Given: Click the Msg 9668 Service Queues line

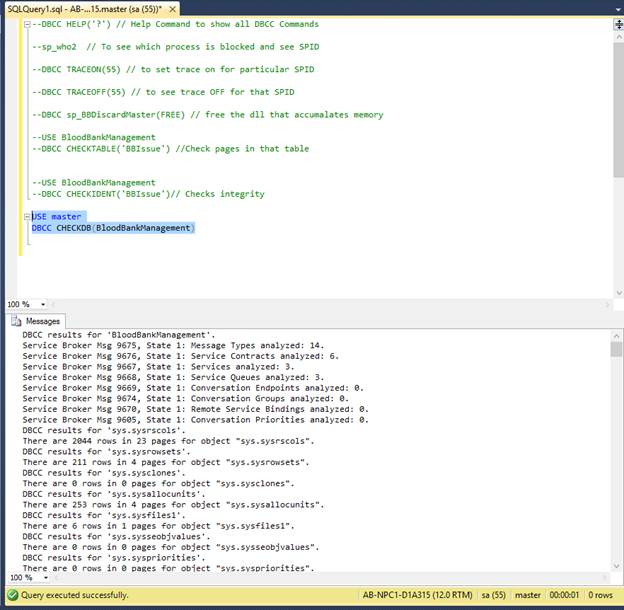Looking at the screenshot, I should 173,377.
